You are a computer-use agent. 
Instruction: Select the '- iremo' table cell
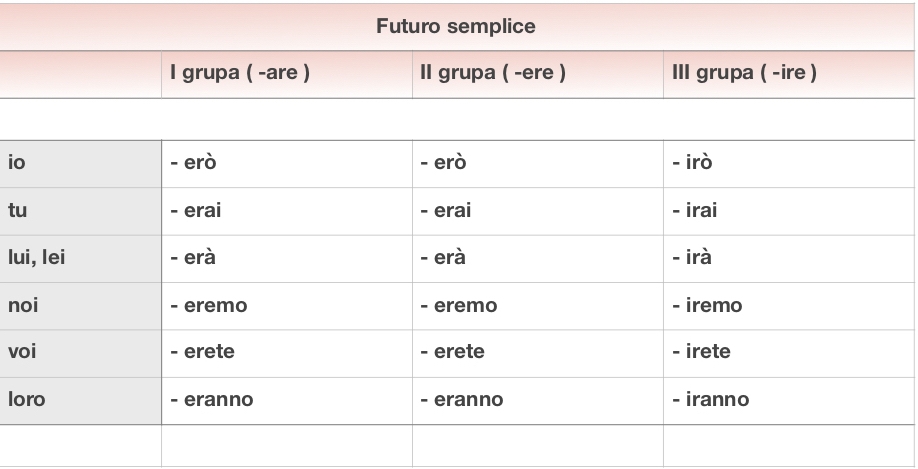pos(787,305)
